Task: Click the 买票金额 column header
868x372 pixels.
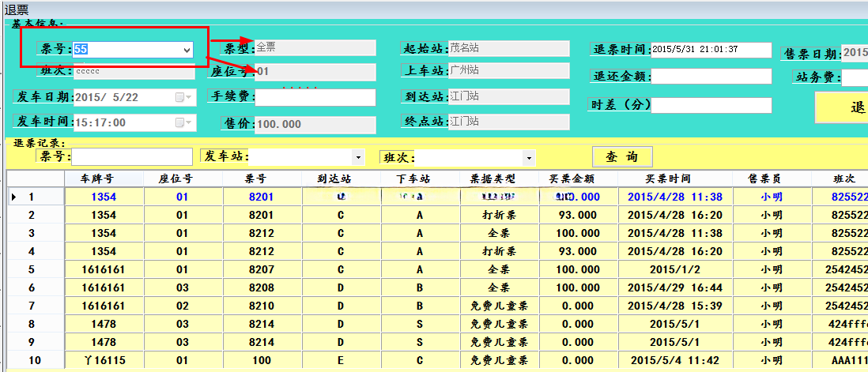Action: tap(579, 178)
